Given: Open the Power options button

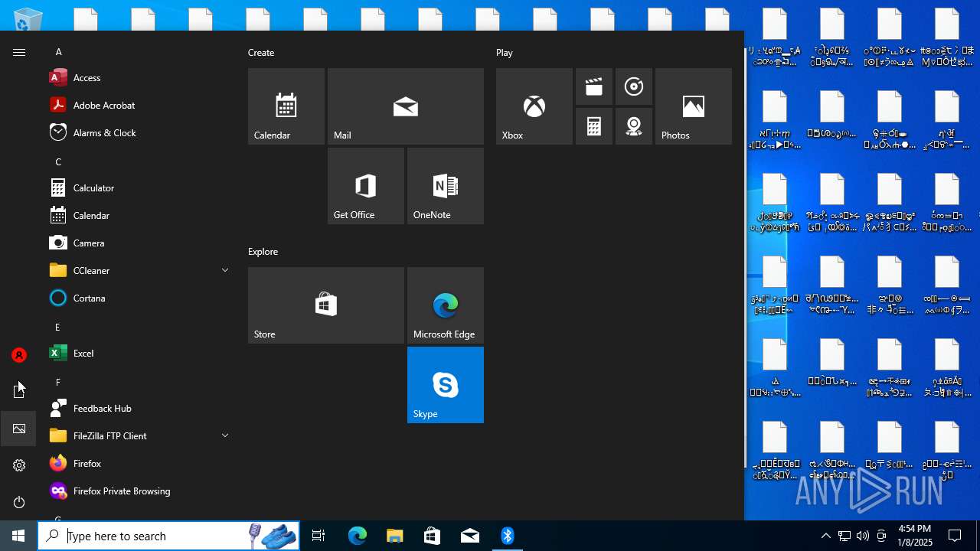Looking at the screenshot, I should coord(19,502).
